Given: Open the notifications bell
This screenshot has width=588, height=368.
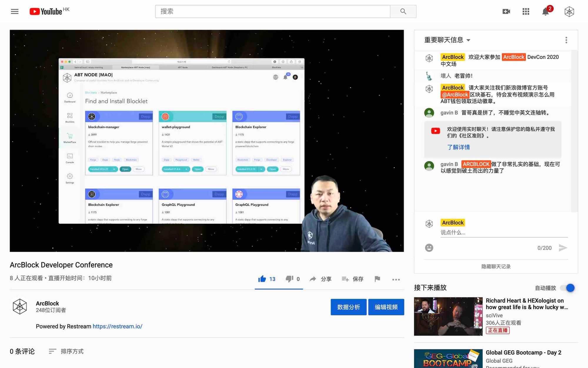Looking at the screenshot, I should 545,11.
